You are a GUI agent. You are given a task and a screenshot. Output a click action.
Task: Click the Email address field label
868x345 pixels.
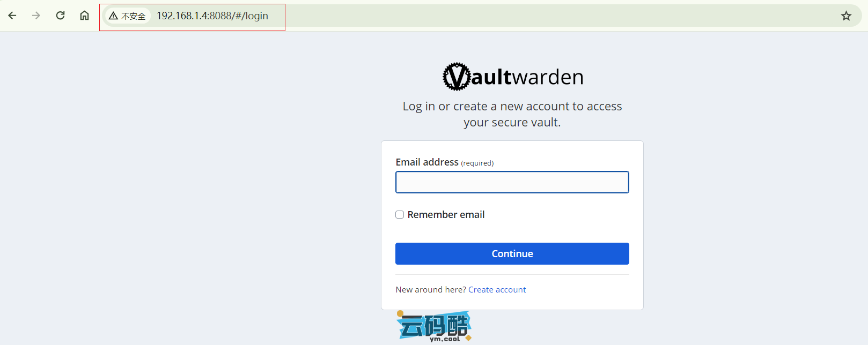coord(427,162)
